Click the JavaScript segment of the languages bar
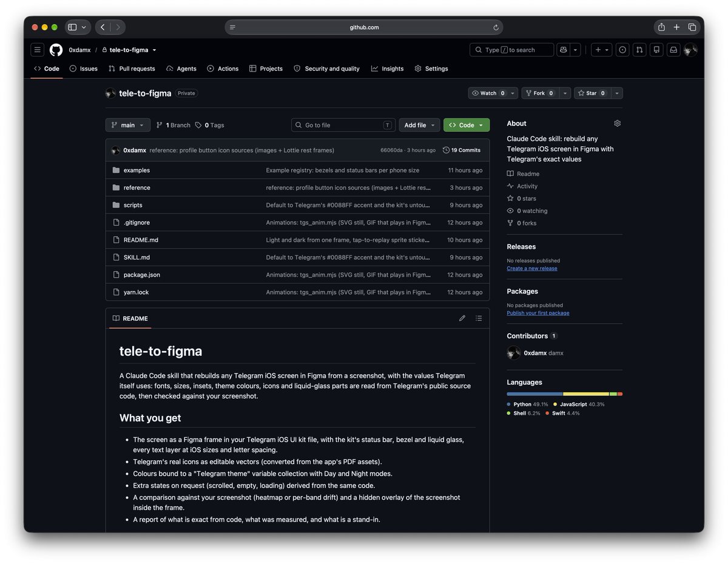The width and height of the screenshot is (728, 564). click(x=587, y=394)
